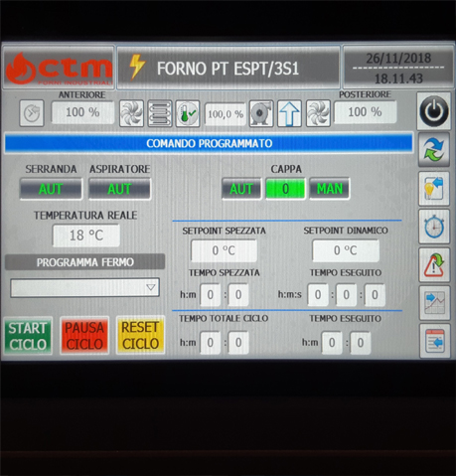Click the clock-arrow icon beside ANTERIORE
Viewport: 456px width, 476px height.
[32, 113]
